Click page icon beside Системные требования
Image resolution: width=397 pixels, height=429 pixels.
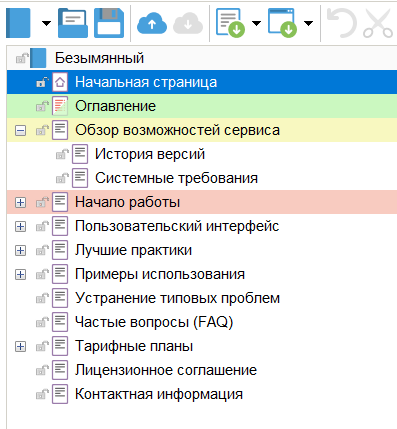click(80, 178)
